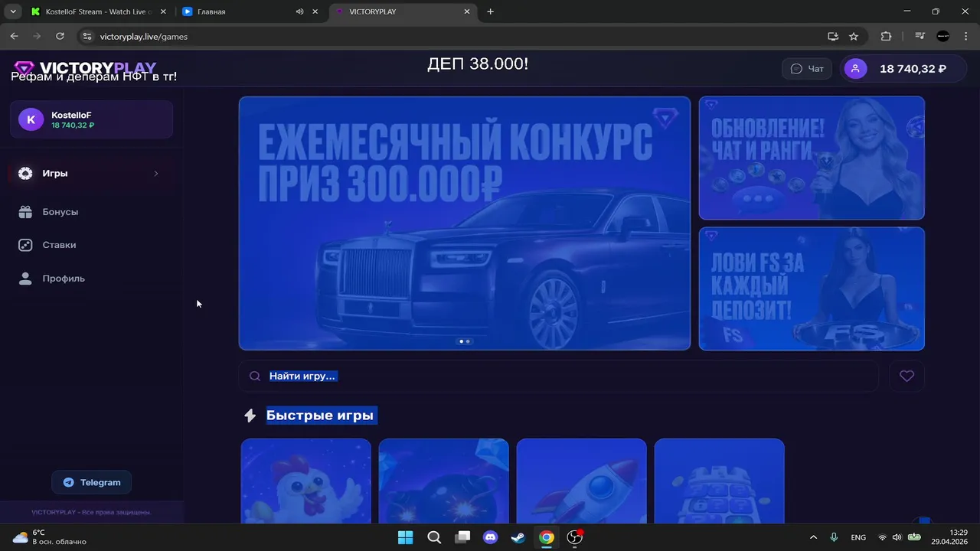Click the install app icon in the address bar

tap(833, 36)
